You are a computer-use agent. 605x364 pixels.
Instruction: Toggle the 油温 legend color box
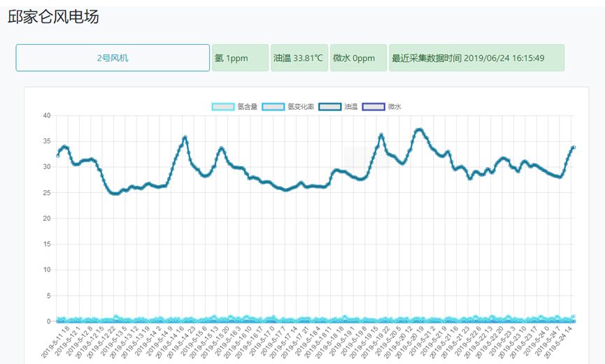[329, 107]
